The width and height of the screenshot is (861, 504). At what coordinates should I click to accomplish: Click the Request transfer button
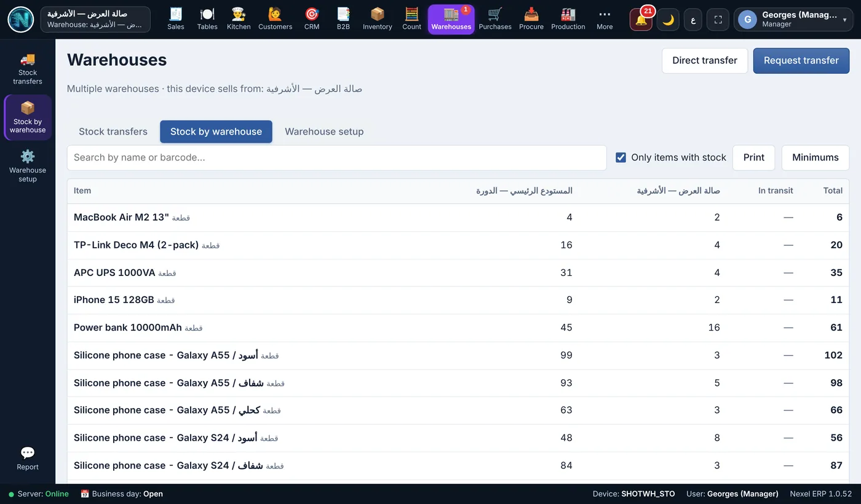point(801,60)
